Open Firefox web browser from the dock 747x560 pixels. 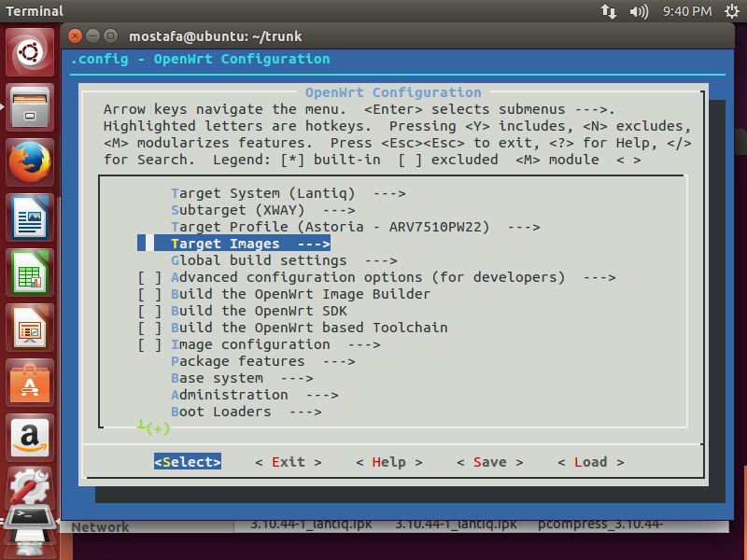tap(30, 162)
